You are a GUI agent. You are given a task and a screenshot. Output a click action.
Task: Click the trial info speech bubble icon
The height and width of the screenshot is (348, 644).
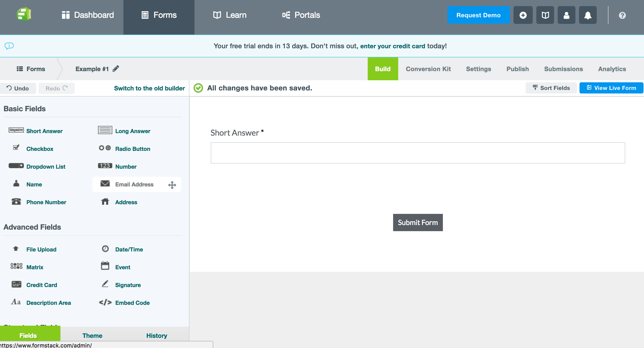click(x=9, y=46)
